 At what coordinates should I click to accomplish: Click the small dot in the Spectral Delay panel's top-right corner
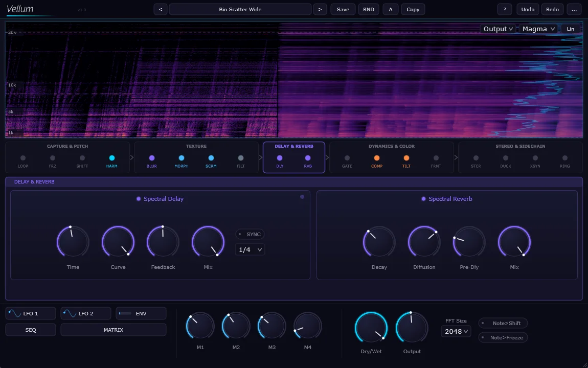302,197
